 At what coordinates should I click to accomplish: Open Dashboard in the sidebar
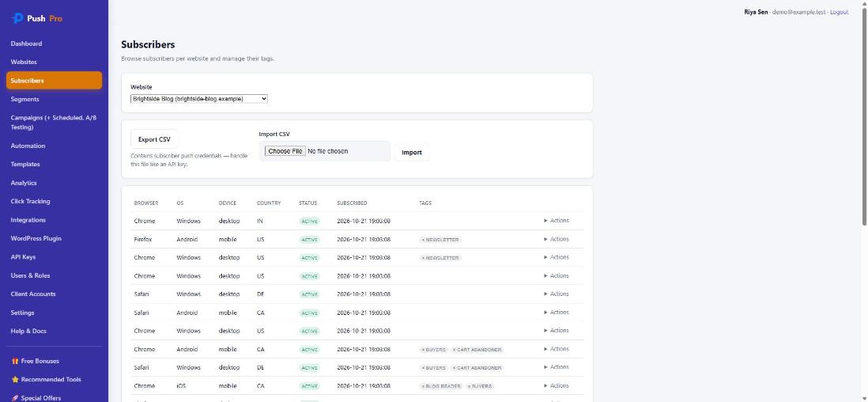click(55, 44)
